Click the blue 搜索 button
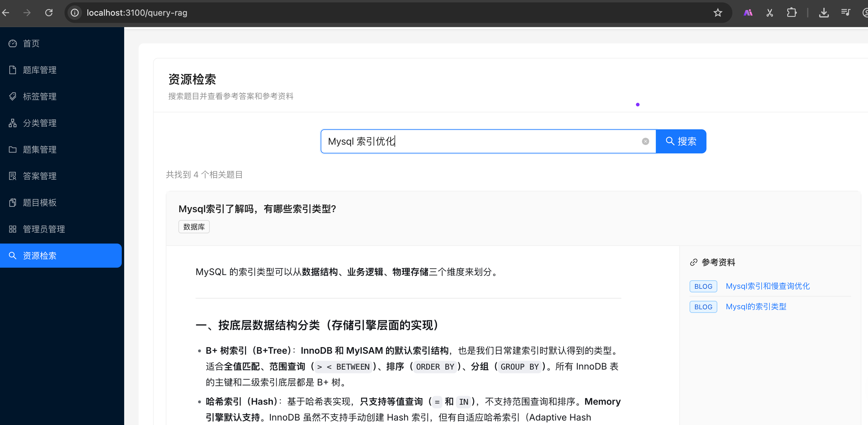Image resolution: width=868 pixels, height=425 pixels. click(681, 141)
